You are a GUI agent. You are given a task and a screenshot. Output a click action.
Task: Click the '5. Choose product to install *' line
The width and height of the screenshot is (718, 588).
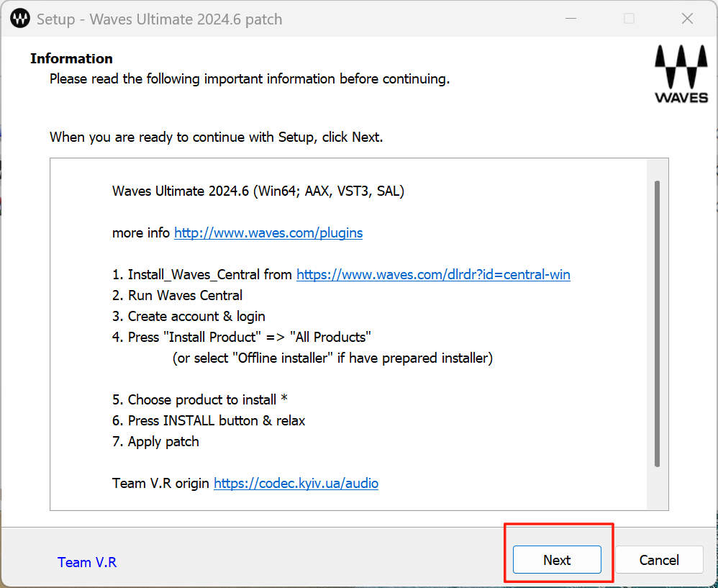[x=200, y=399]
